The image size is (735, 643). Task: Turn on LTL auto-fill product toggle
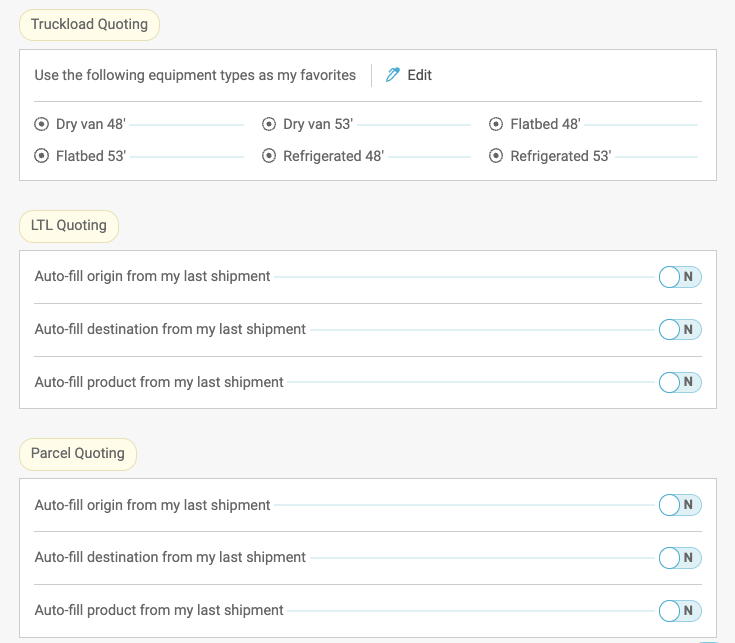[680, 382]
